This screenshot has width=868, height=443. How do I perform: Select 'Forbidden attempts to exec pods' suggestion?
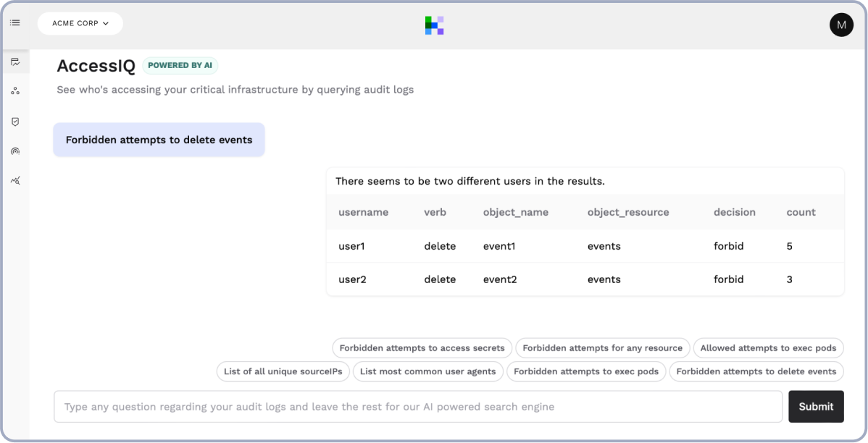(x=586, y=371)
